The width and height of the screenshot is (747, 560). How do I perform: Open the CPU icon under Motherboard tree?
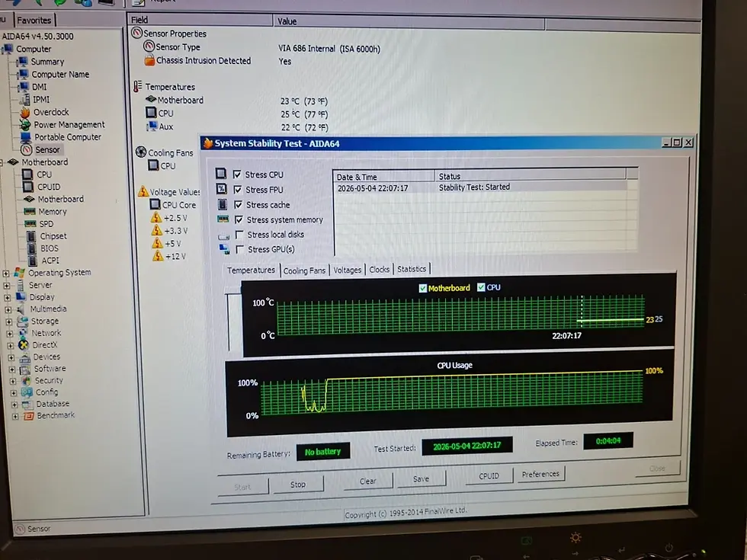pos(29,174)
